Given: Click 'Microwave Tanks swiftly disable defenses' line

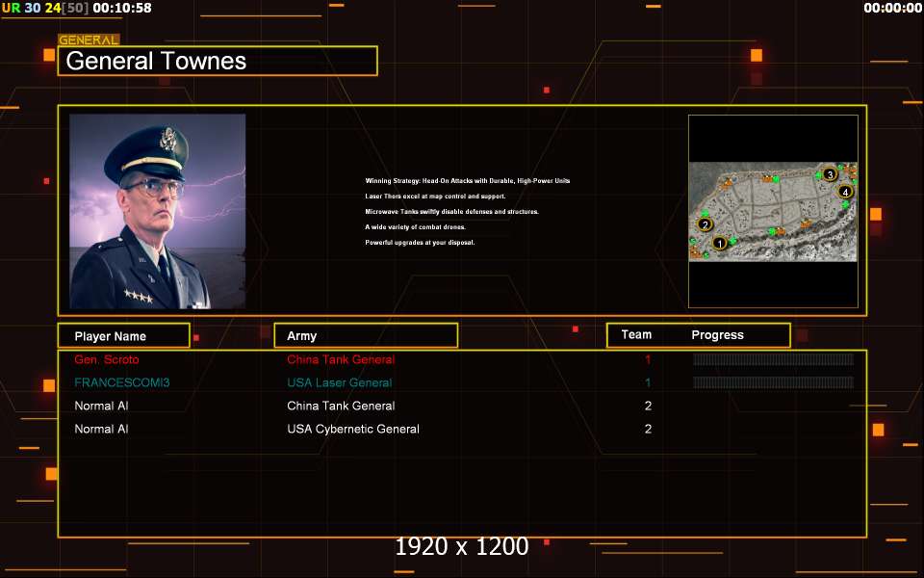Looking at the screenshot, I should point(451,211).
